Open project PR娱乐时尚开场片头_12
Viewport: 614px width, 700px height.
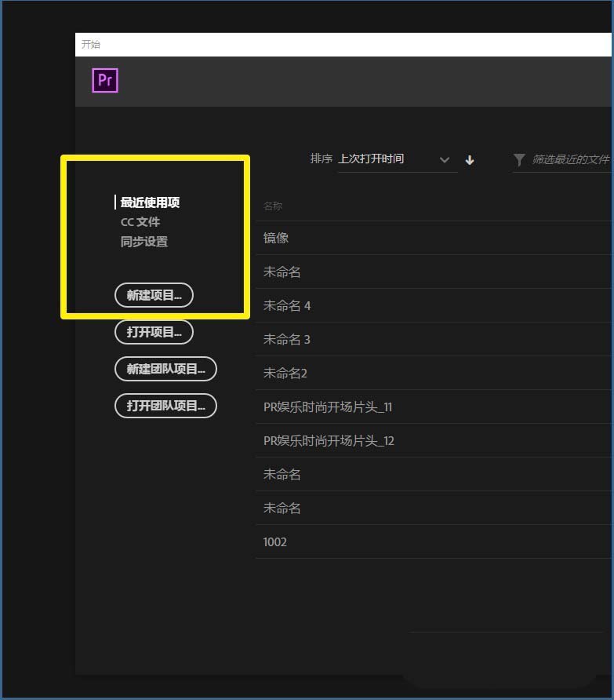[x=434, y=440]
